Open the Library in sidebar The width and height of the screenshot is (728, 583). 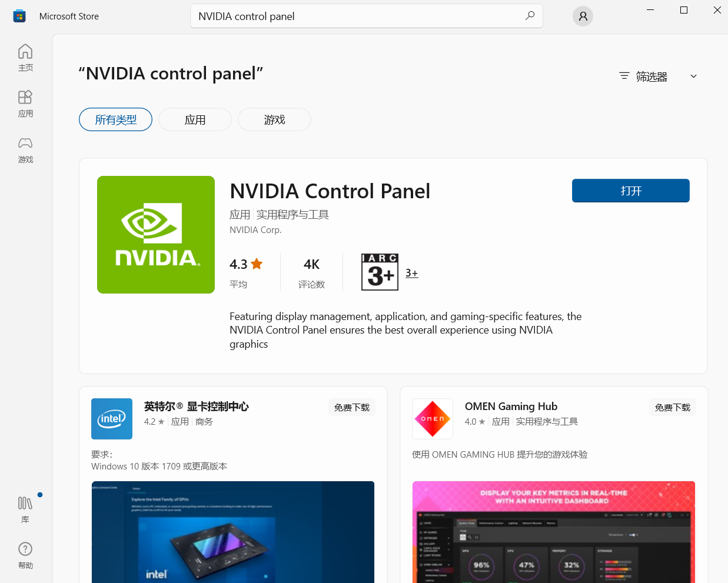[25, 509]
